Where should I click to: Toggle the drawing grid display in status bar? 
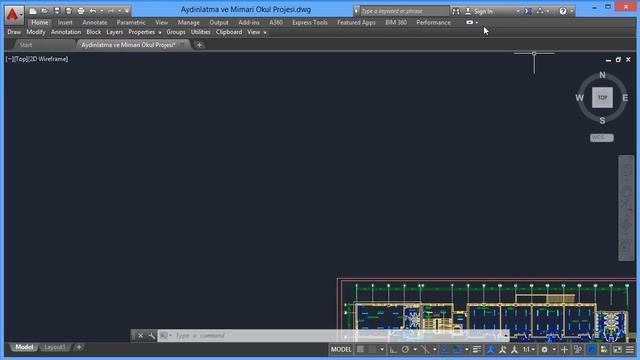point(360,349)
